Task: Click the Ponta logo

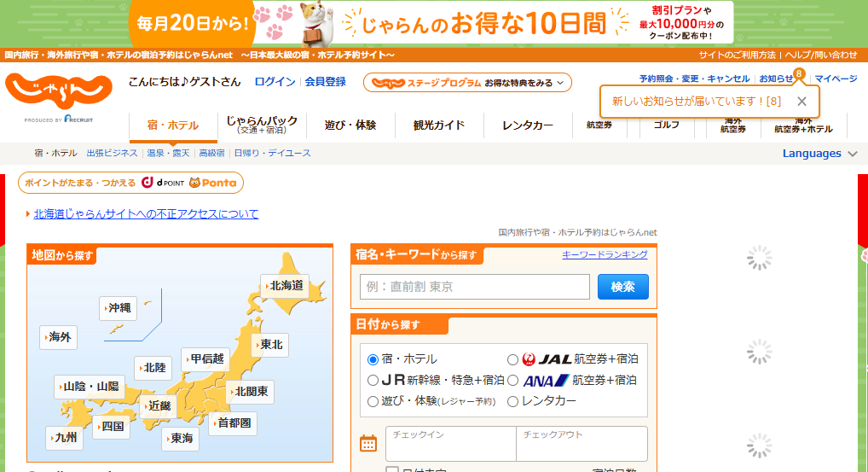Action: click(x=212, y=183)
